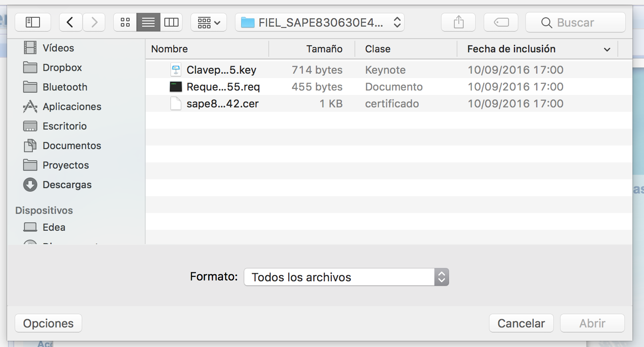
Task: Click the Opciones button
Action: 48,323
